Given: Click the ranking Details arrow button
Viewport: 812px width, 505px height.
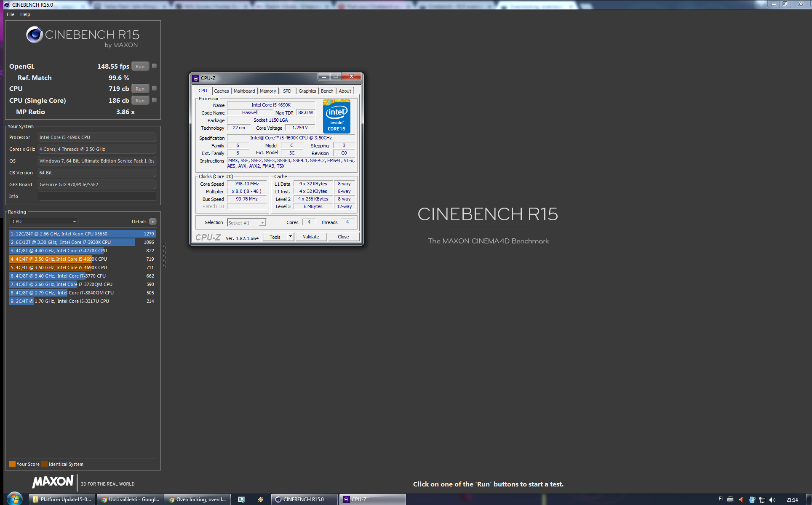Looking at the screenshot, I should click(153, 222).
